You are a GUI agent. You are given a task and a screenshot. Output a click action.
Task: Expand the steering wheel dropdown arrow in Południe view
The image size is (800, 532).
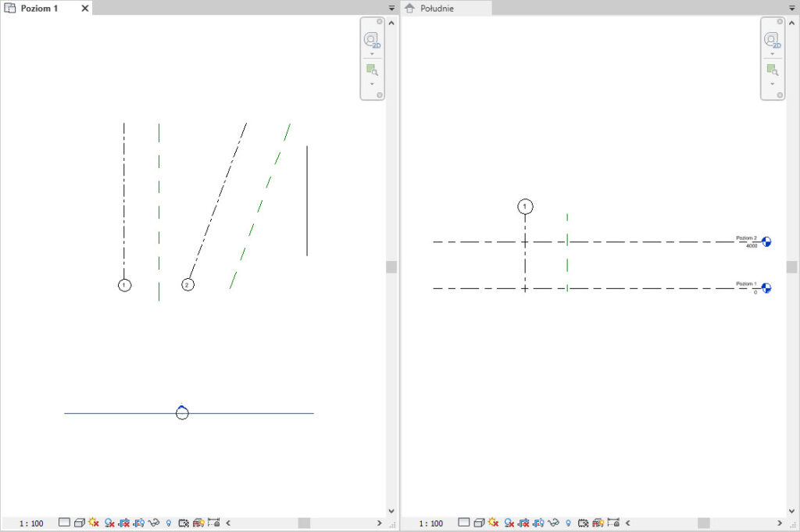pos(772,55)
